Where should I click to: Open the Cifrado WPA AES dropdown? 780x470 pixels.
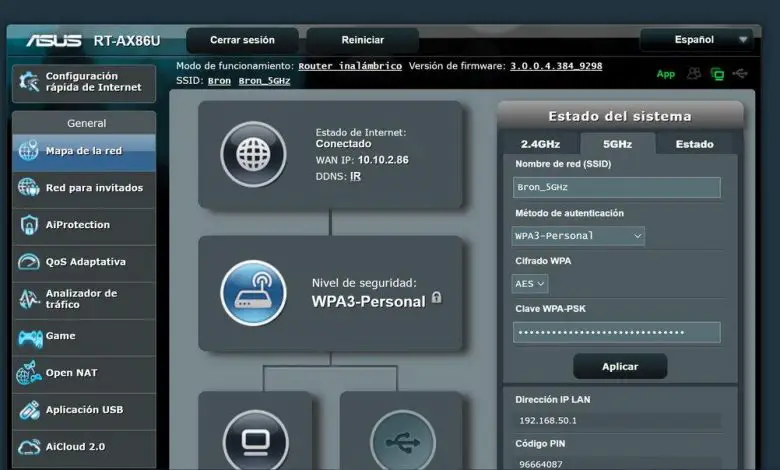coord(530,283)
